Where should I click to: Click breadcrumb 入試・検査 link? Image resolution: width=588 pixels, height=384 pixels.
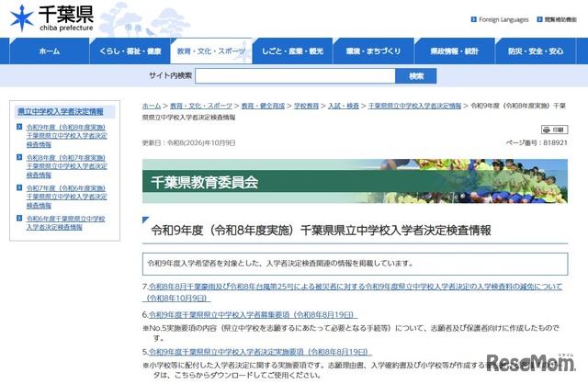coord(344,106)
